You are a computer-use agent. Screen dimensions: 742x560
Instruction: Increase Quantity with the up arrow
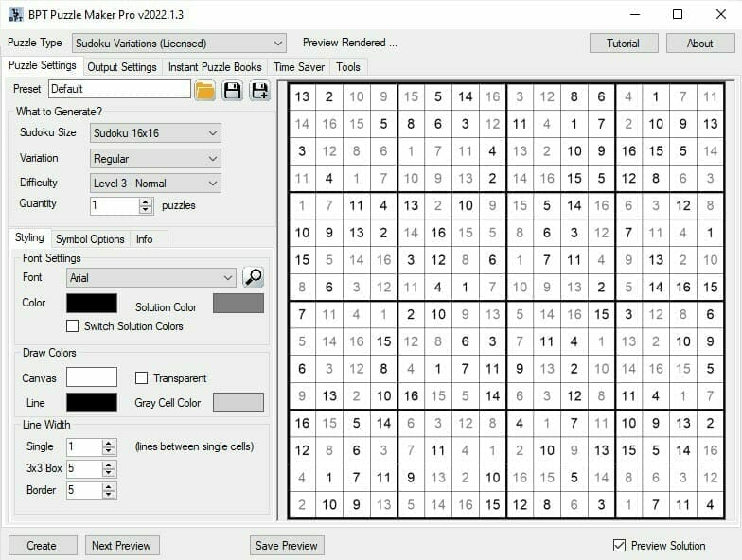coord(146,201)
